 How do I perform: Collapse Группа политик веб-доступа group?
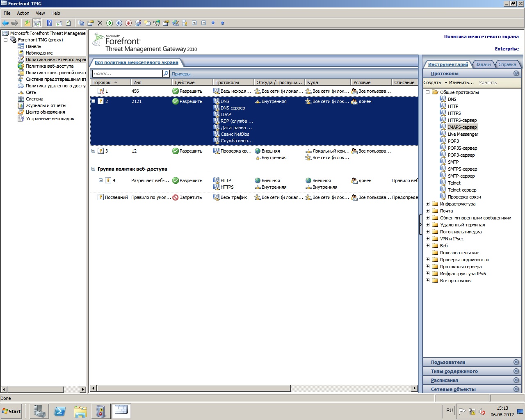coord(94,169)
